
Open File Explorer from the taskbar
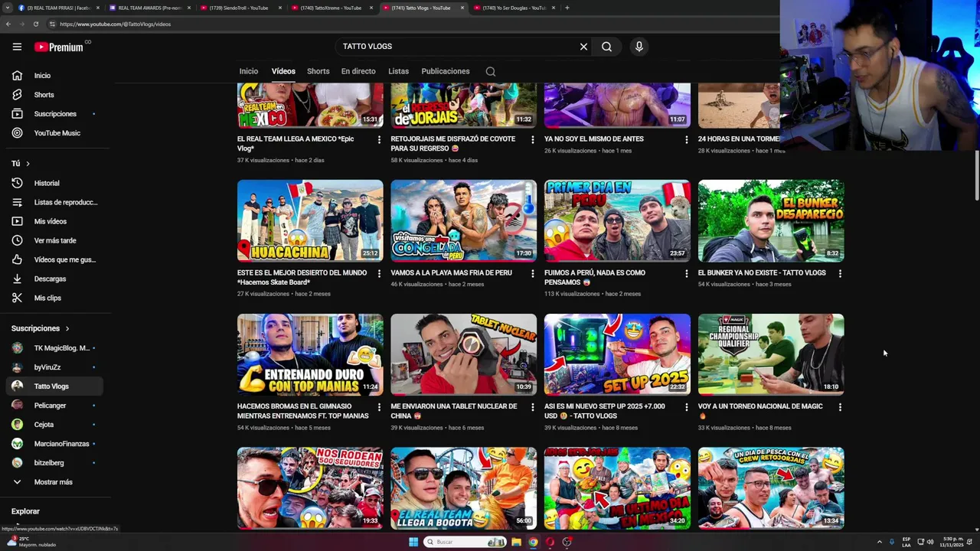[x=517, y=542]
